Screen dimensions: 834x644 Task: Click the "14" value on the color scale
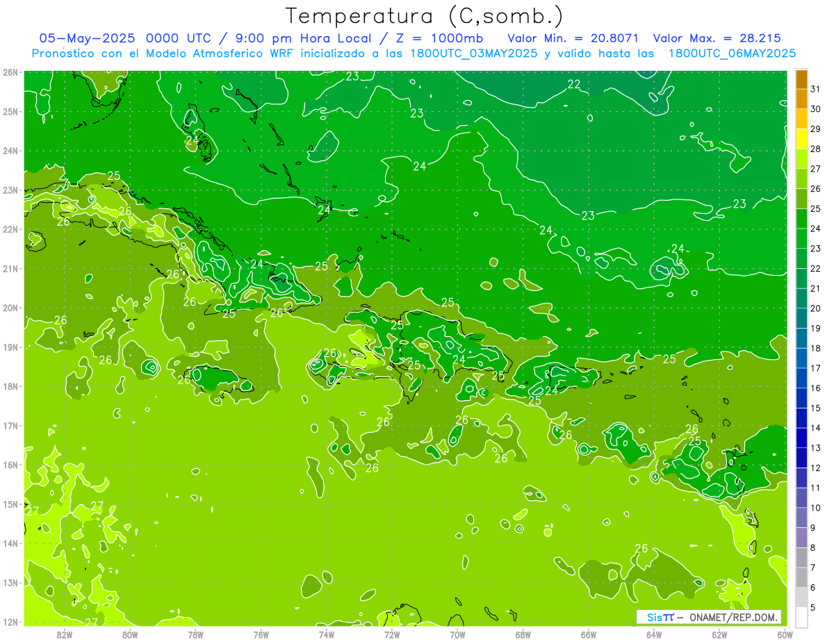[816, 428]
